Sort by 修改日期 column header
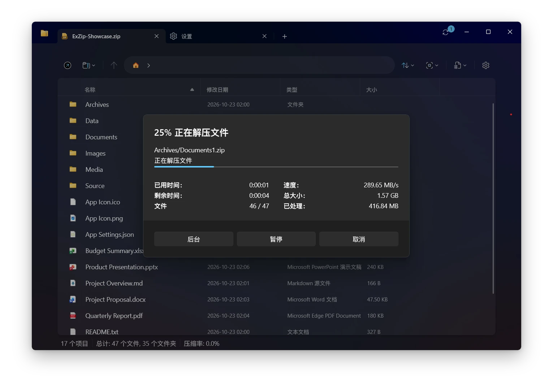The height and width of the screenshot is (392, 553). click(x=240, y=90)
